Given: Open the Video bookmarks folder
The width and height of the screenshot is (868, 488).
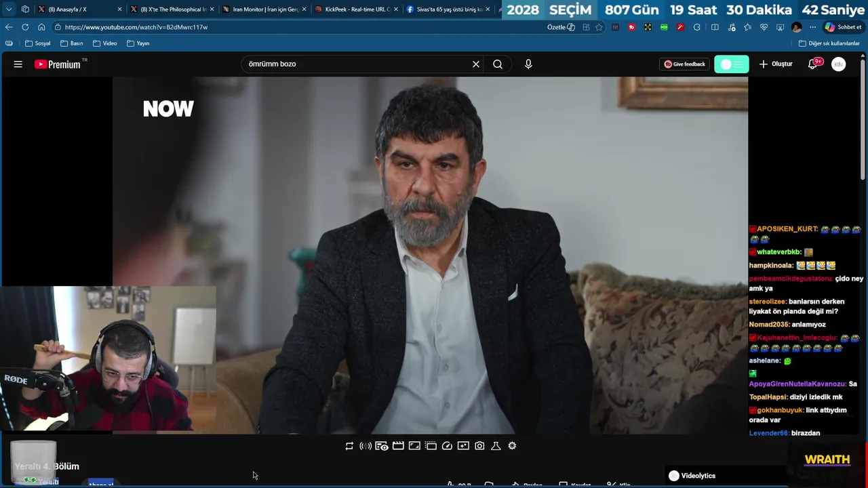Looking at the screenshot, I should pyautogui.click(x=104, y=43).
